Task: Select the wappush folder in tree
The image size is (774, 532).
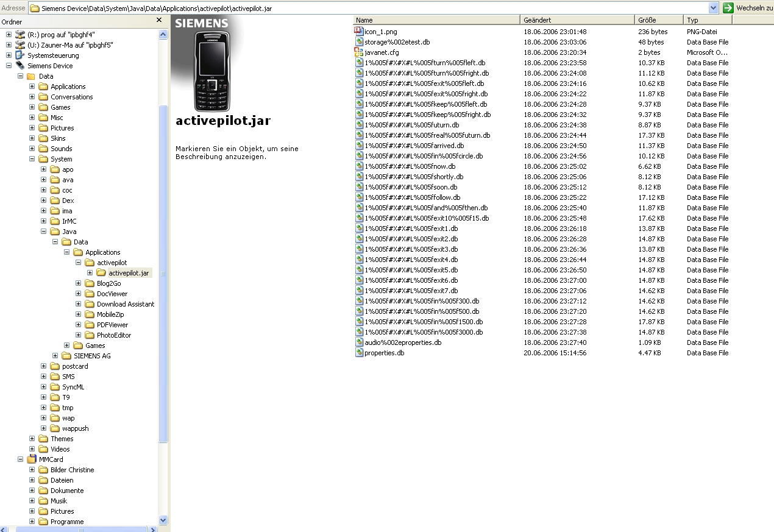Action: (75, 428)
